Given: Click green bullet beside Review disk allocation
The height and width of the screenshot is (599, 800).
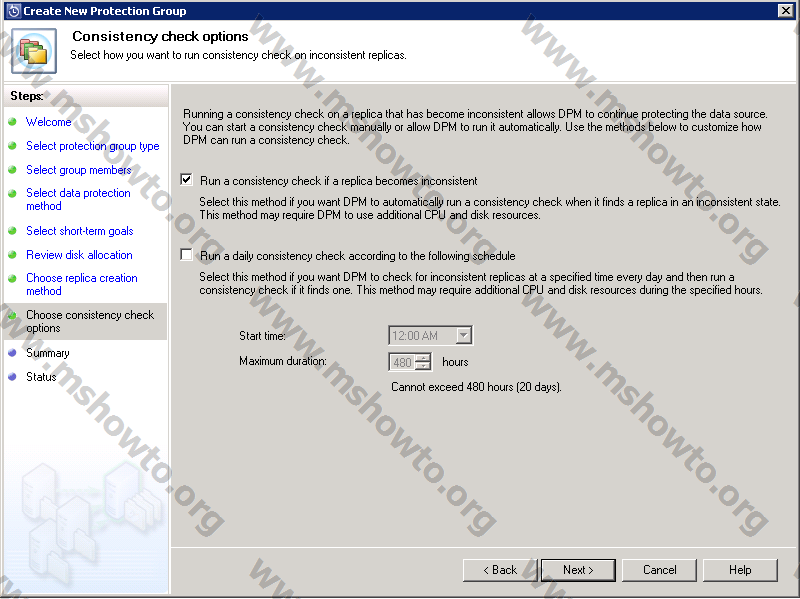Looking at the screenshot, I should pyautogui.click(x=13, y=256).
